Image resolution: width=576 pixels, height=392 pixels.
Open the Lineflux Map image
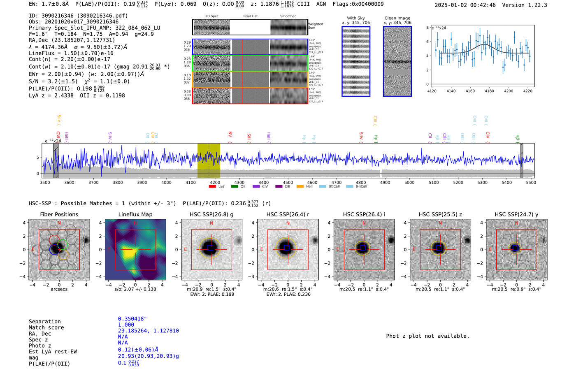[x=135, y=249]
